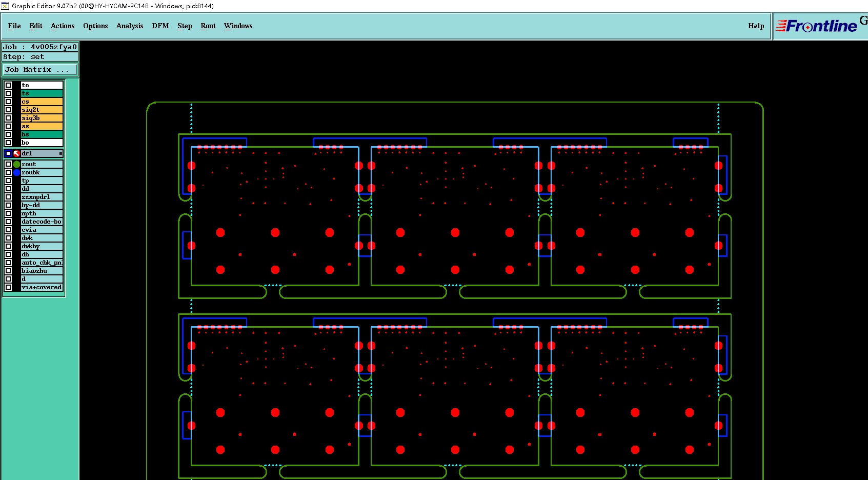This screenshot has height=480, width=868.
Task: Select the layer named sig2t
Action: [42, 110]
